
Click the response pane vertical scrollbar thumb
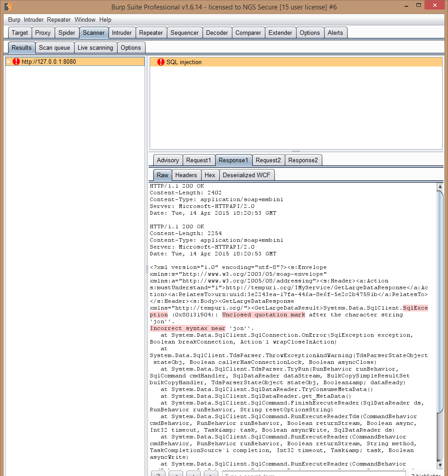[x=440, y=301]
